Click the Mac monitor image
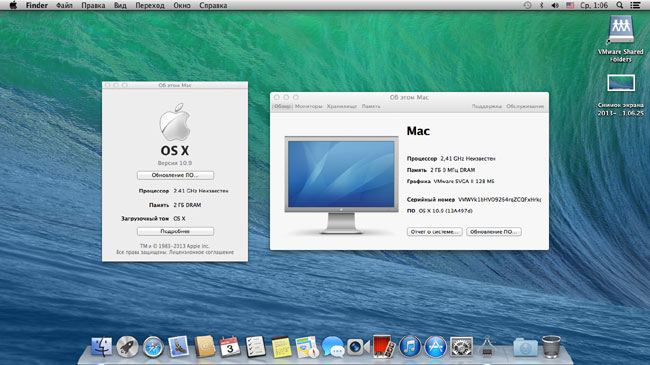650x365 pixels. coord(341,185)
